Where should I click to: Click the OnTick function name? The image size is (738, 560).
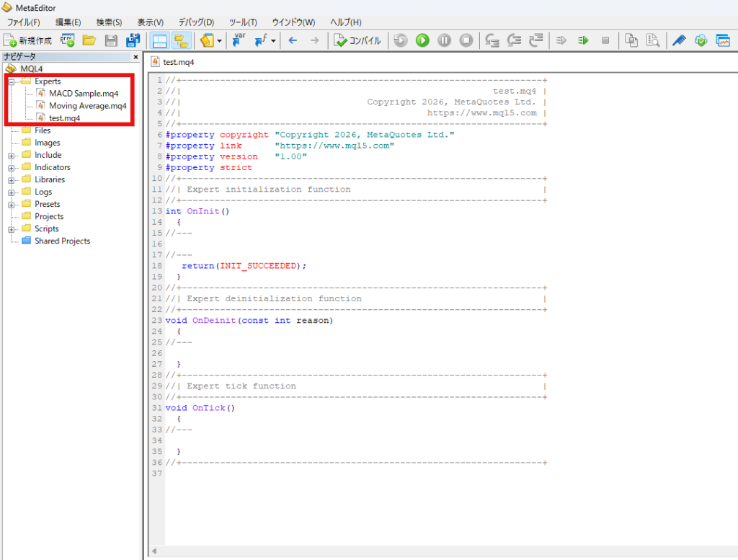(208, 408)
